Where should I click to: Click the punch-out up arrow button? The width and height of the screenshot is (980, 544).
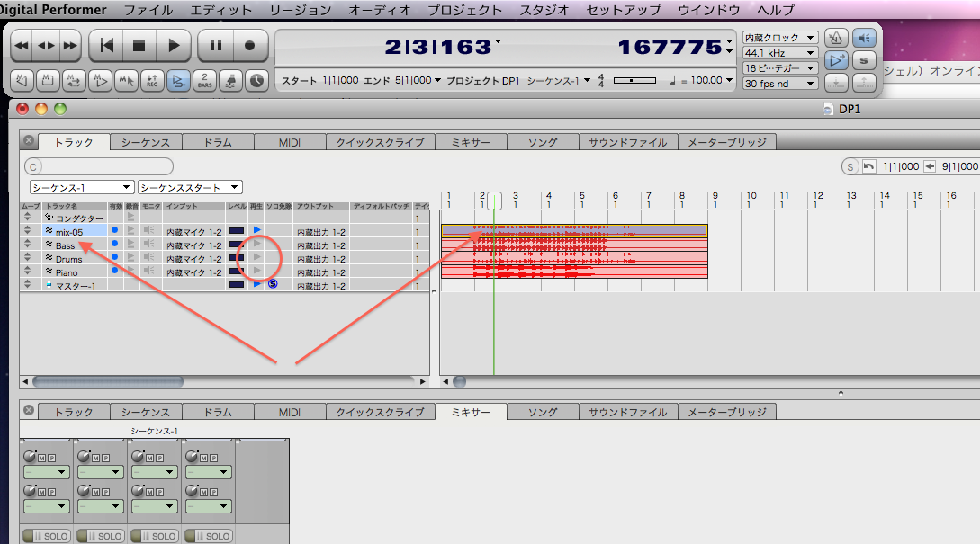(864, 82)
